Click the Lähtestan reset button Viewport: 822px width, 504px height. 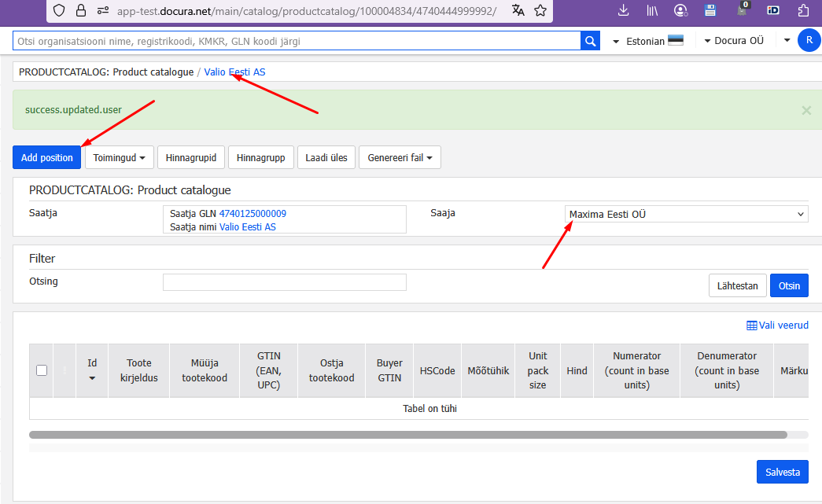738,285
